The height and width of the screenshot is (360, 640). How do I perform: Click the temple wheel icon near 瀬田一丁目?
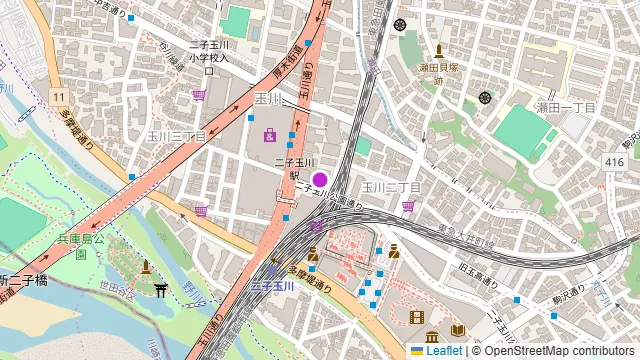tap(484, 98)
